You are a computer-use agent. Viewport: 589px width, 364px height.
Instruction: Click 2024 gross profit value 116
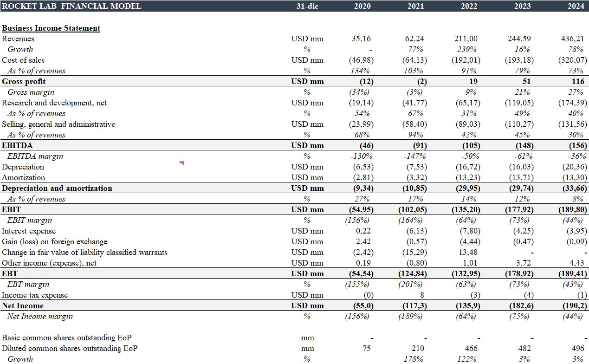click(578, 81)
